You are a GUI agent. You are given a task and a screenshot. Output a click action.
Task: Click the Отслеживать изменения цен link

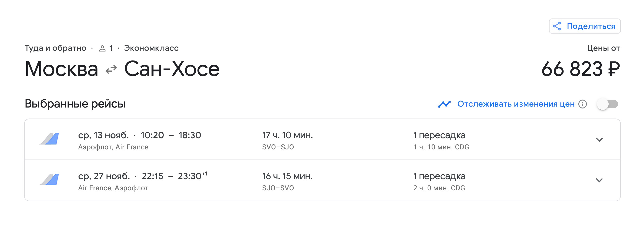[x=516, y=104]
